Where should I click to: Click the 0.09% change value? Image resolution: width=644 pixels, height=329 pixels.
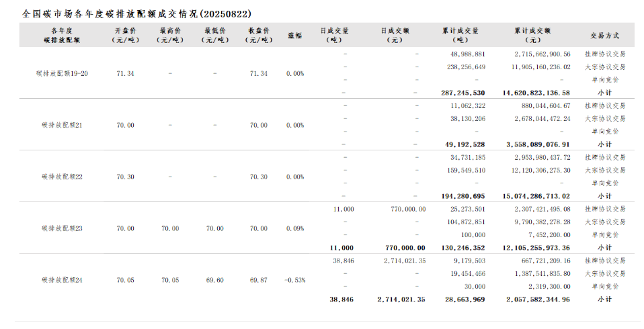[x=294, y=228]
